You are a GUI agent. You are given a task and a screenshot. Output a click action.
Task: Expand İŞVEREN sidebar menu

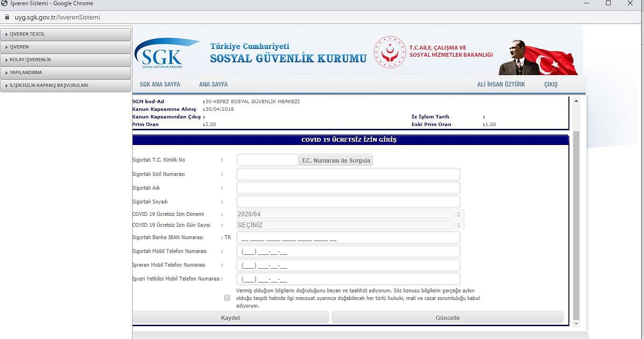click(66, 47)
